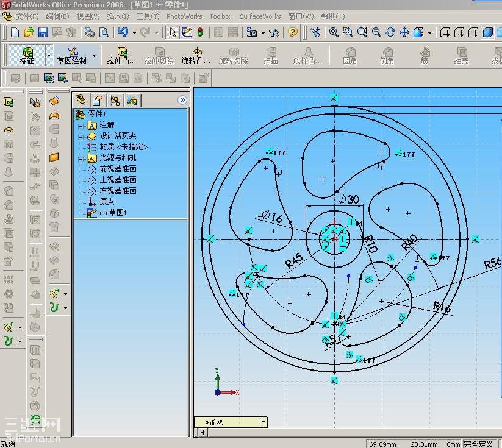The image size is (502, 448).
Task: Switch to Wireframe display mode
Action: 445,32
